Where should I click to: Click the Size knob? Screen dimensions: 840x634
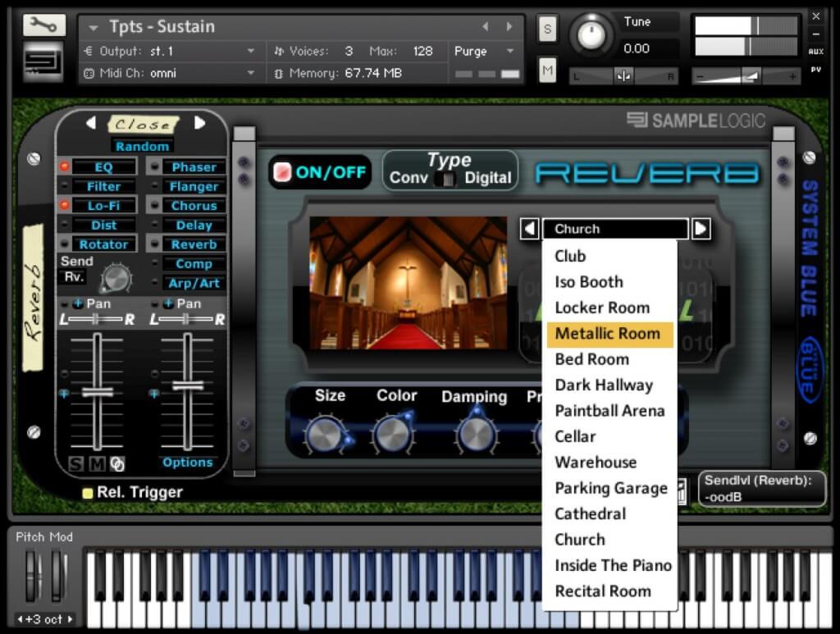(325, 434)
